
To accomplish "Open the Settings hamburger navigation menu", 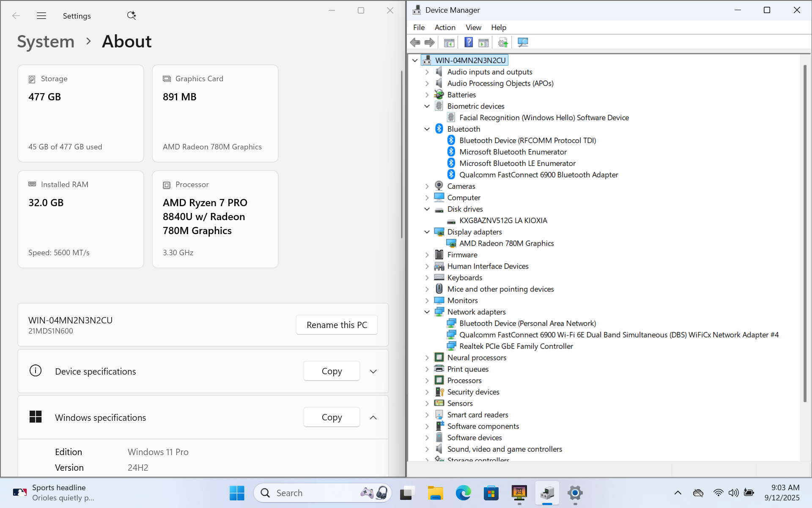I will tap(41, 16).
